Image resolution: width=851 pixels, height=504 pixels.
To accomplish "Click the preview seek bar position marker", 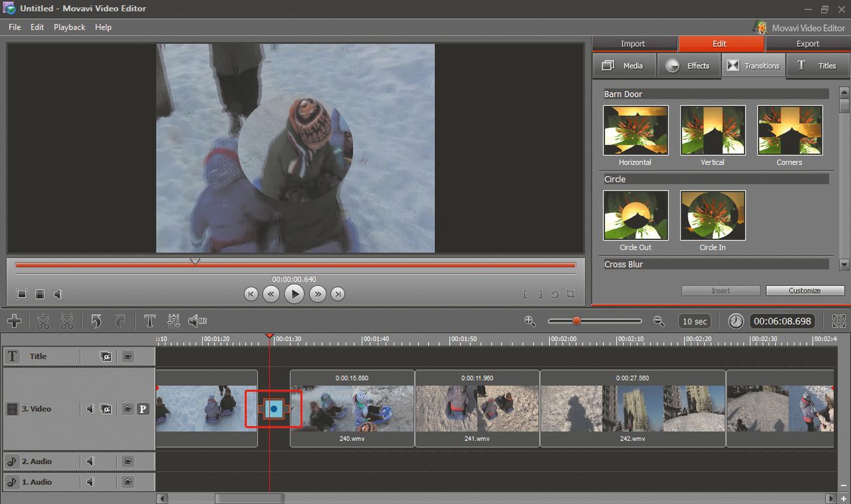I will (195, 261).
